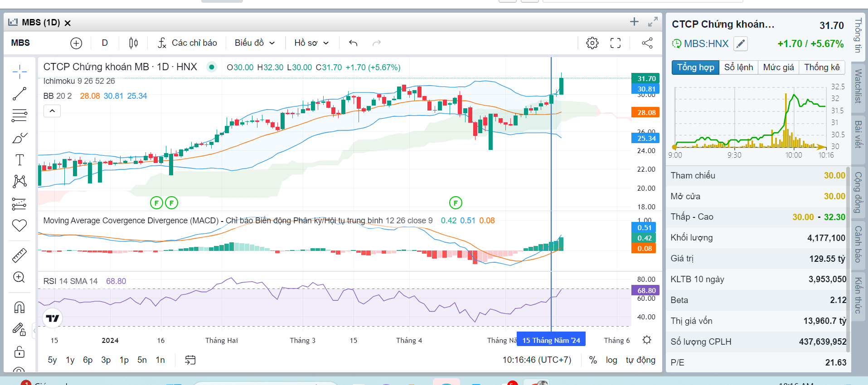Add a new chart tab with plus

point(634,22)
